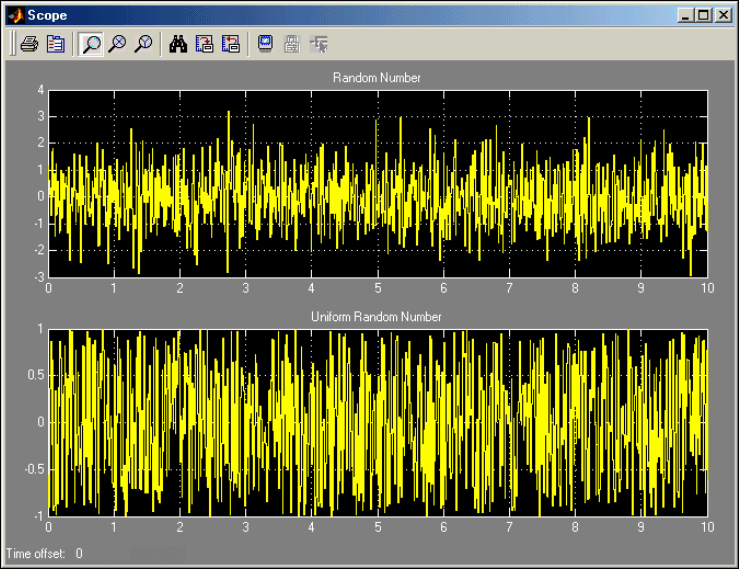739x569 pixels.
Task: Toggle the lock axes selection icon
Action: (292, 44)
